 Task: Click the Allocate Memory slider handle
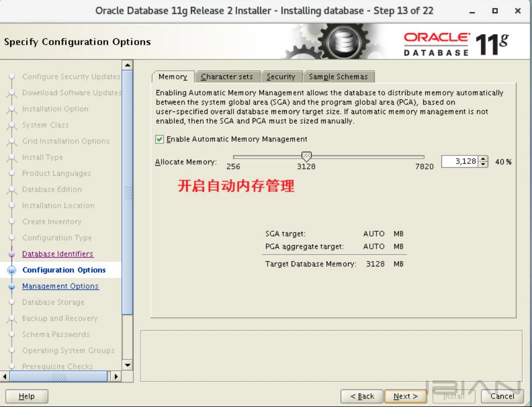[307, 157]
